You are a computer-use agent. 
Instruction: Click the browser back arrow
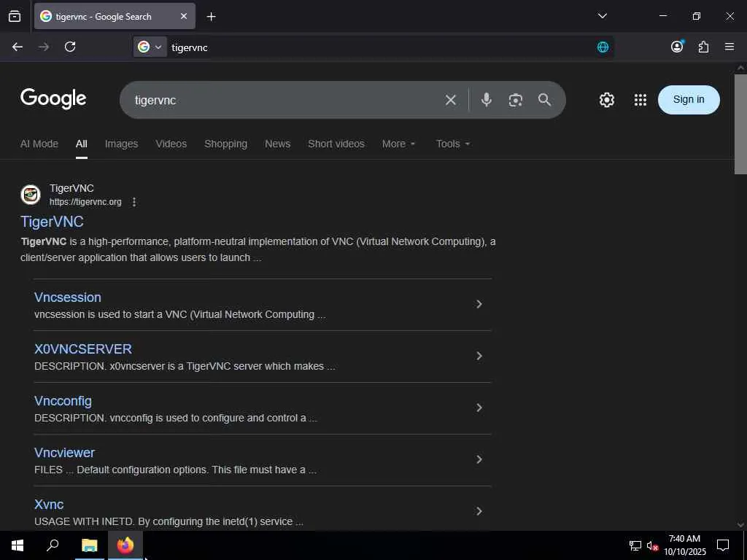(x=18, y=47)
